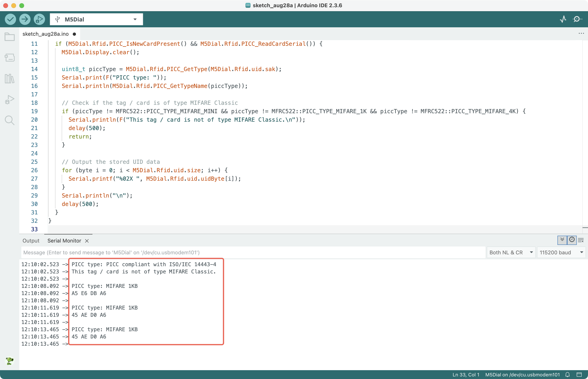Open the editor more options ellipsis

[581, 34]
